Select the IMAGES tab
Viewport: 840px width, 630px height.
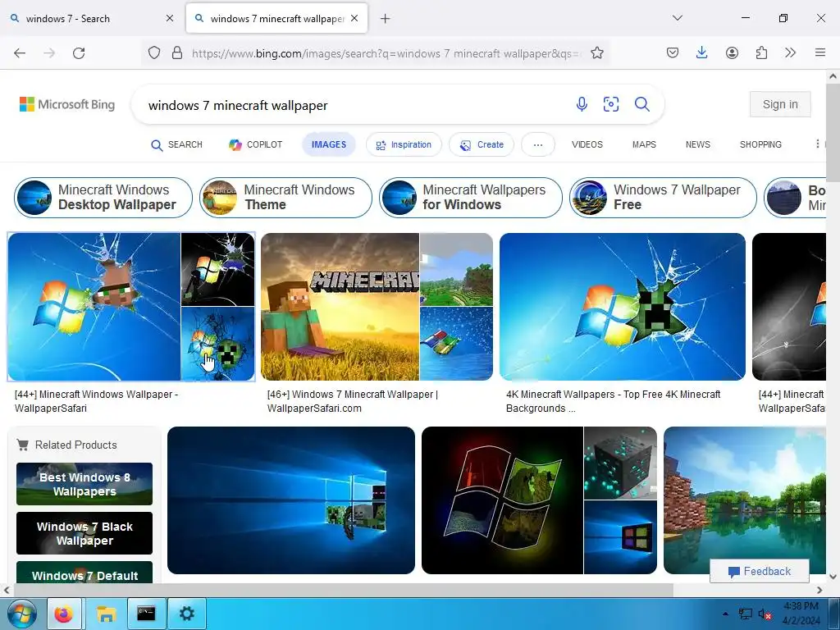click(329, 144)
